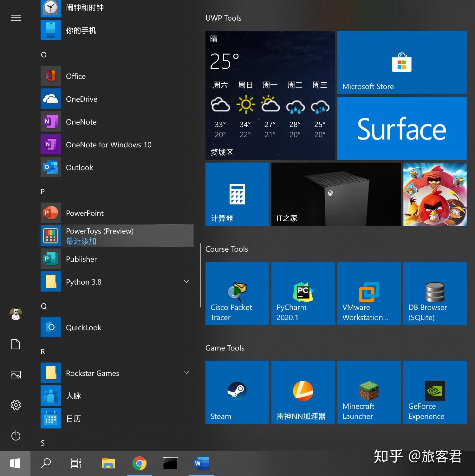
Task: Click the letter Q section header
Action: pyautogui.click(x=44, y=306)
